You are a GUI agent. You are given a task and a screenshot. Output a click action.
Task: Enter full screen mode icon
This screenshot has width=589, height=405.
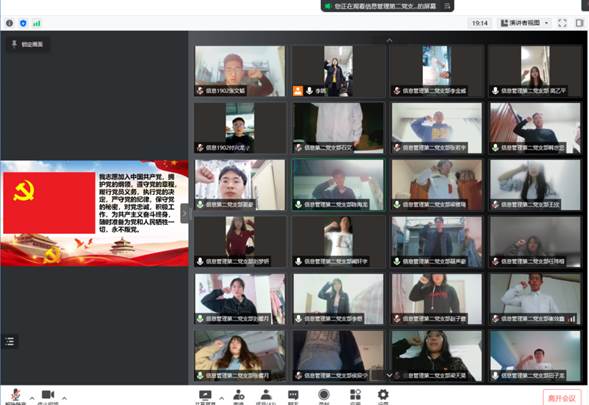point(562,23)
